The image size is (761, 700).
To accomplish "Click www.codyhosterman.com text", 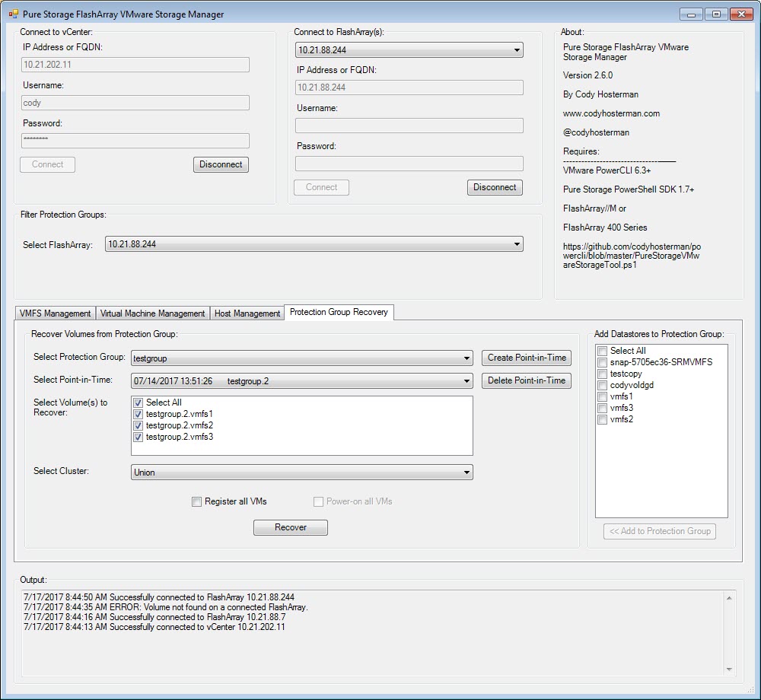I will (x=611, y=113).
